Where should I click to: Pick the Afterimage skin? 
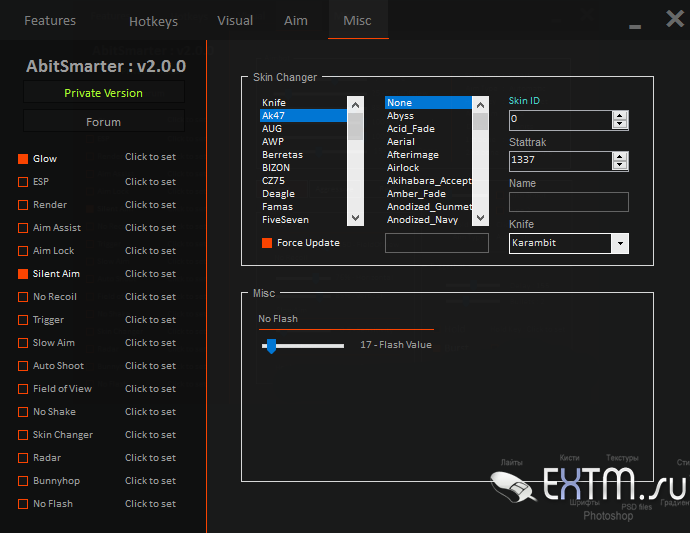tap(428, 154)
